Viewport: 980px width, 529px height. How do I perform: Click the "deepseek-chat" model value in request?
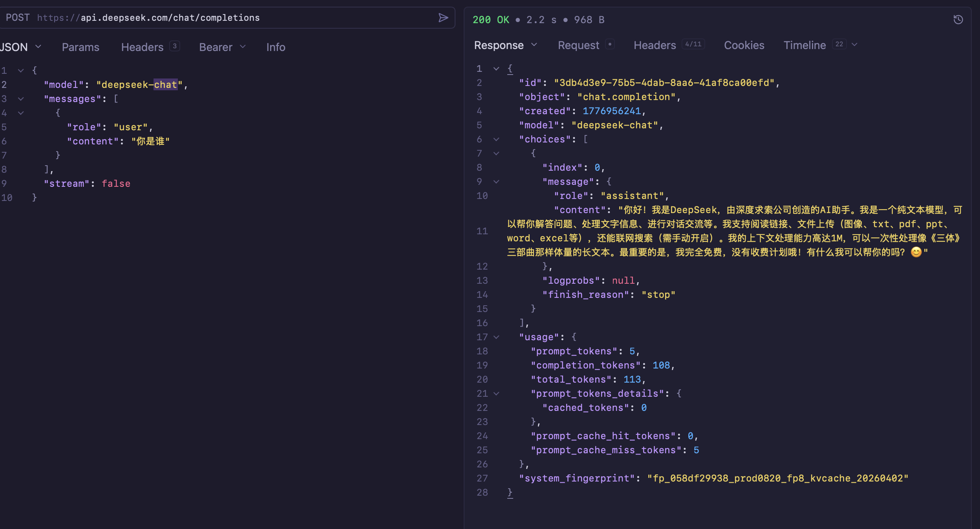(x=139, y=85)
